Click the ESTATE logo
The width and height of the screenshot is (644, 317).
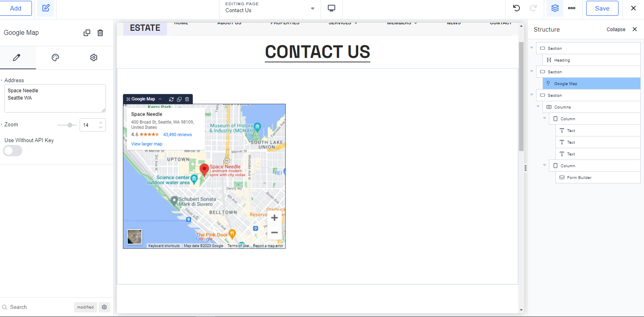click(145, 28)
